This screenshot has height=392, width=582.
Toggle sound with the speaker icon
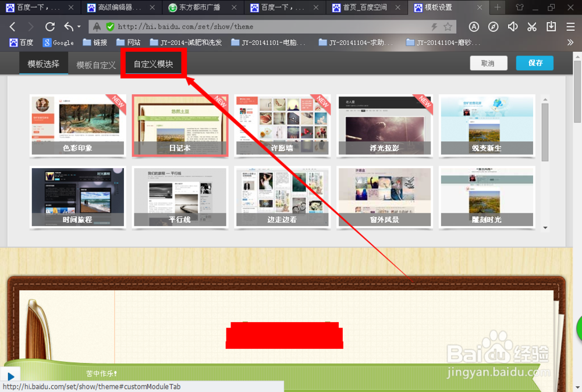[513, 27]
